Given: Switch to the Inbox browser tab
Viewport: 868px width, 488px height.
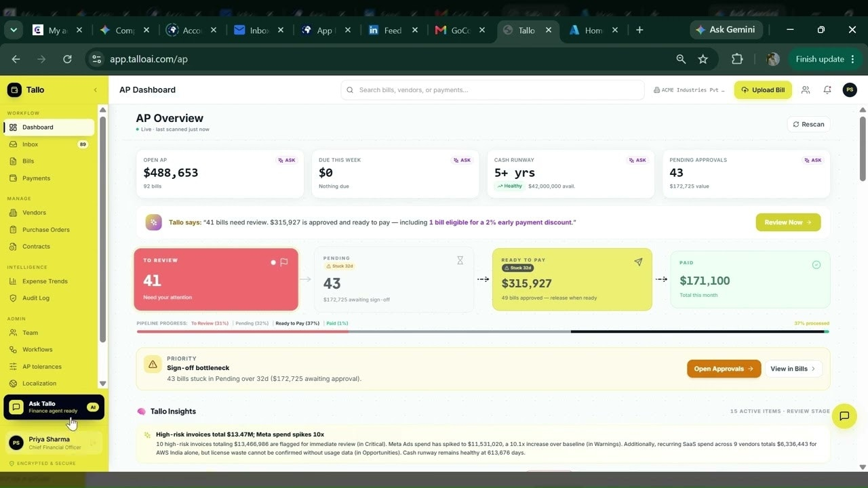Looking at the screenshot, I should (258, 30).
